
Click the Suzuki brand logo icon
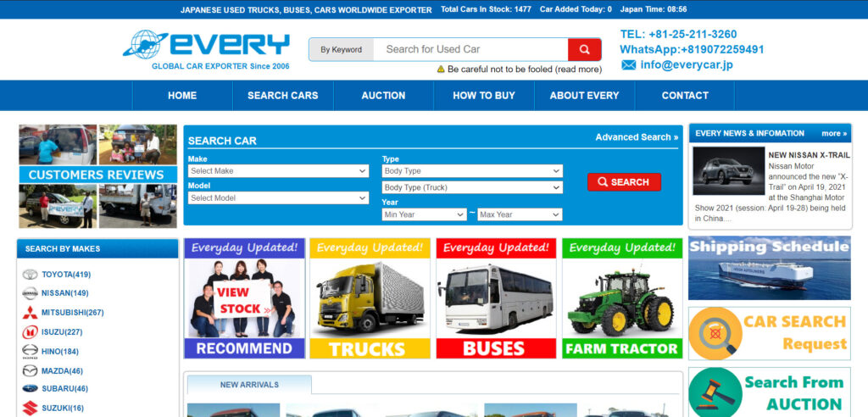[x=30, y=409]
